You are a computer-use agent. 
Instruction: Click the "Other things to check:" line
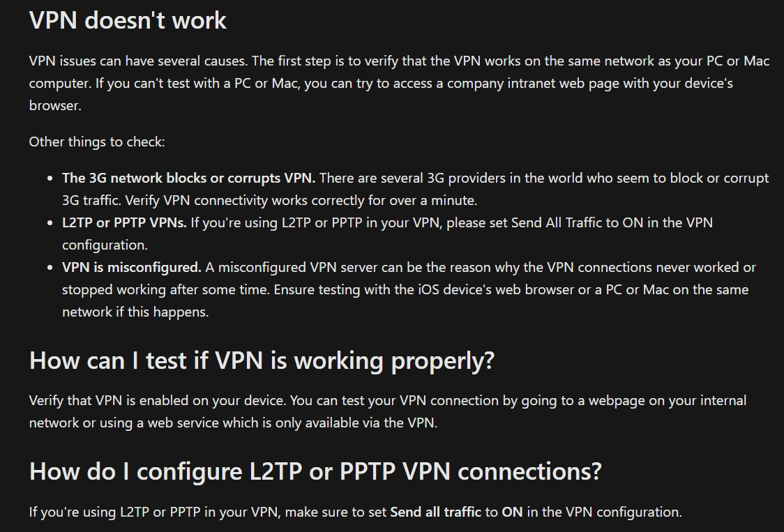(x=97, y=142)
